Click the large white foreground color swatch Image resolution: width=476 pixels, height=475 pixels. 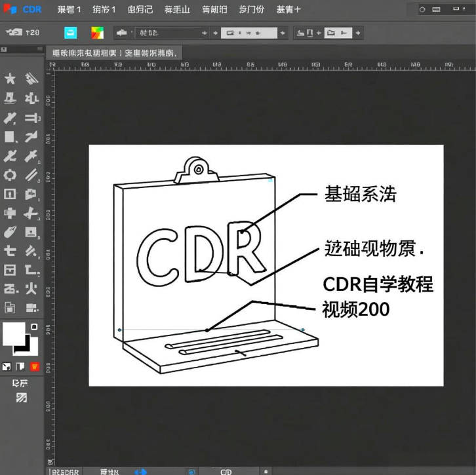click(x=13, y=333)
